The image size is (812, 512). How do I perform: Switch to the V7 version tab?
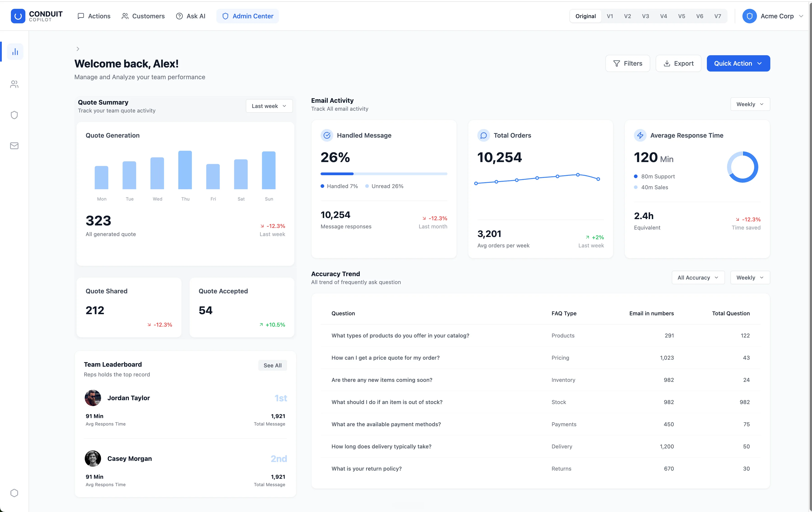click(x=718, y=16)
